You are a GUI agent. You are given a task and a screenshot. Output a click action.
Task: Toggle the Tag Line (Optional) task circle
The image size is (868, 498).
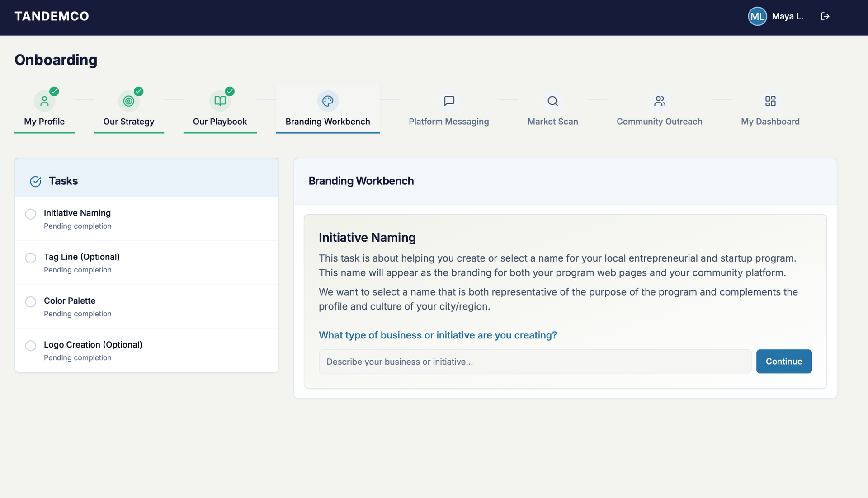[31, 258]
